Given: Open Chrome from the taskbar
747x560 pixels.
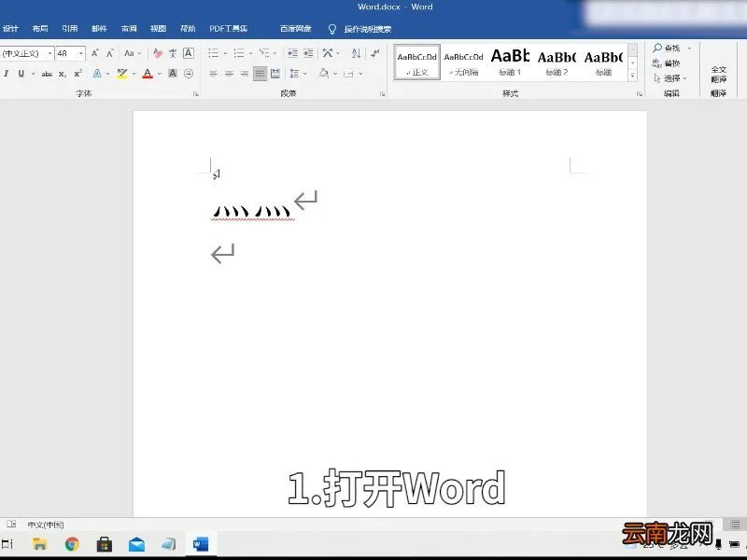Looking at the screenshot, I should click(x=73, y=544).
